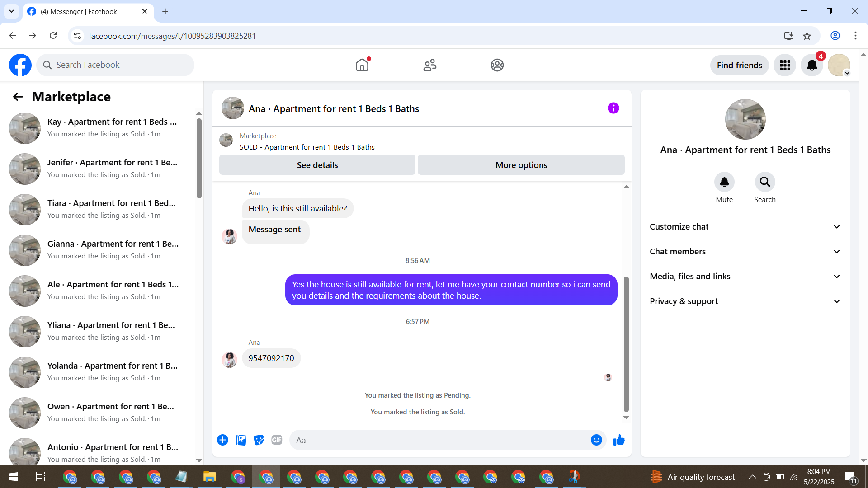The height and width of the screenshot is (488, 868).
Task: Choose a sticker in the composer
Action: (259, 440)
